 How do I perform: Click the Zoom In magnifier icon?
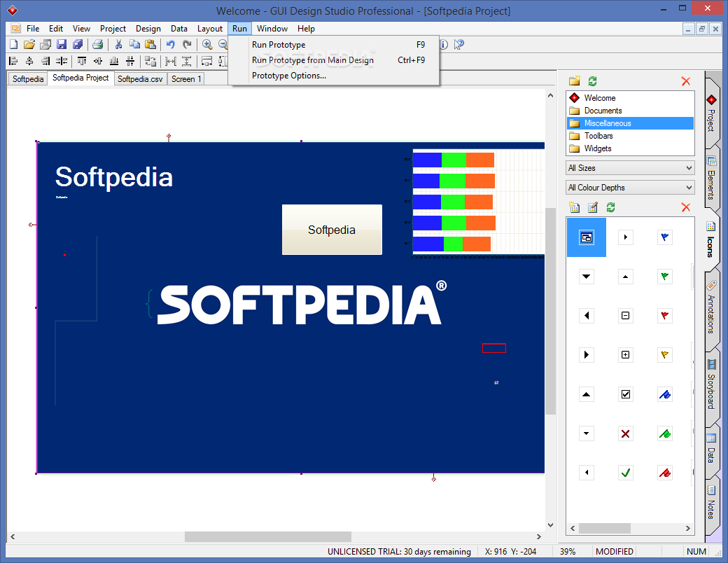tap(207, 44)
